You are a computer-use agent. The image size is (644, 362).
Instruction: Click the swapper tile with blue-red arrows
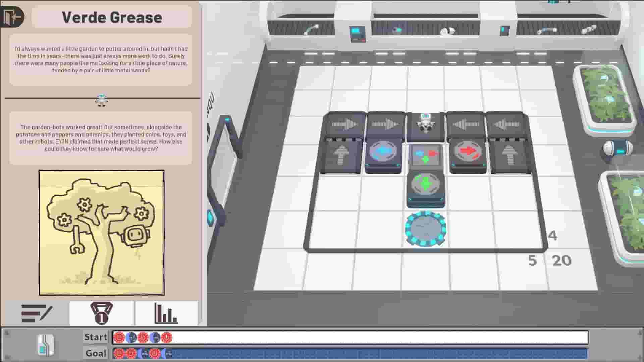click(x=425, y=155)
